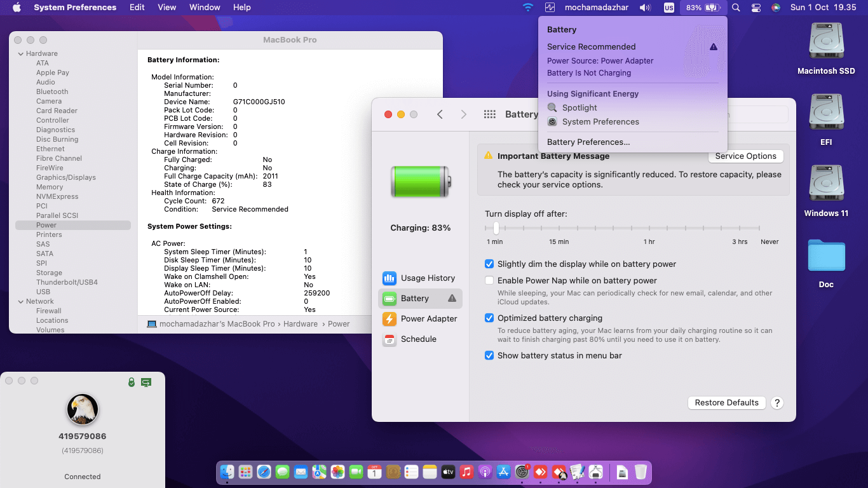Uncheck Show battery status in menu bar
The height and width of the screenshot is (488, 868).
click(x=489, y=355)
